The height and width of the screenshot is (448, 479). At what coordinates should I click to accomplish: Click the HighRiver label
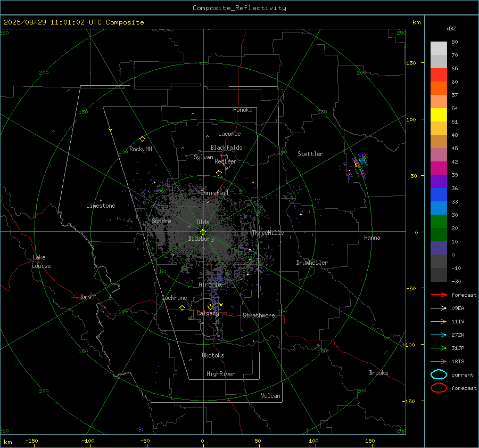[221, 374]
